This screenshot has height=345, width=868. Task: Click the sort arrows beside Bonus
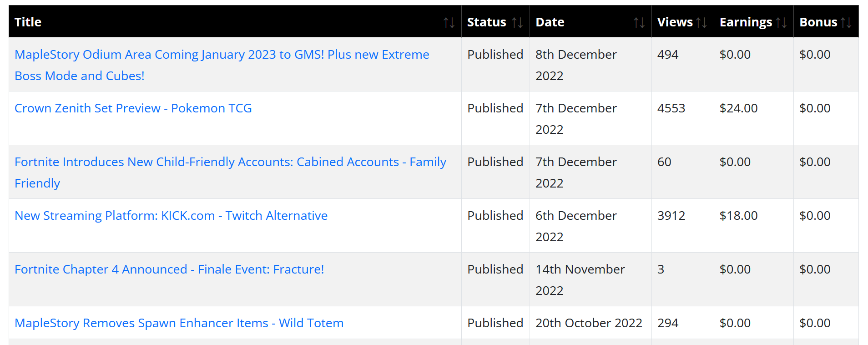[846, 22]
